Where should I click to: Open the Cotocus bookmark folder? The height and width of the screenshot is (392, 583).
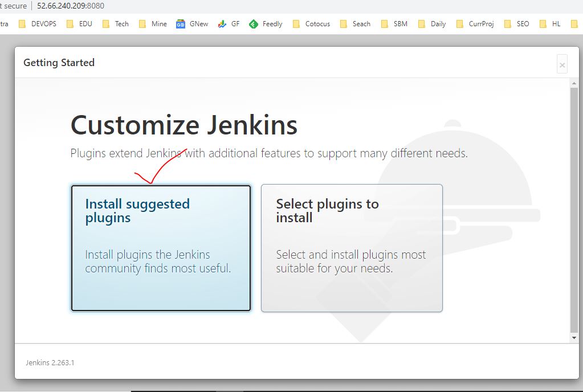[311, 24]
